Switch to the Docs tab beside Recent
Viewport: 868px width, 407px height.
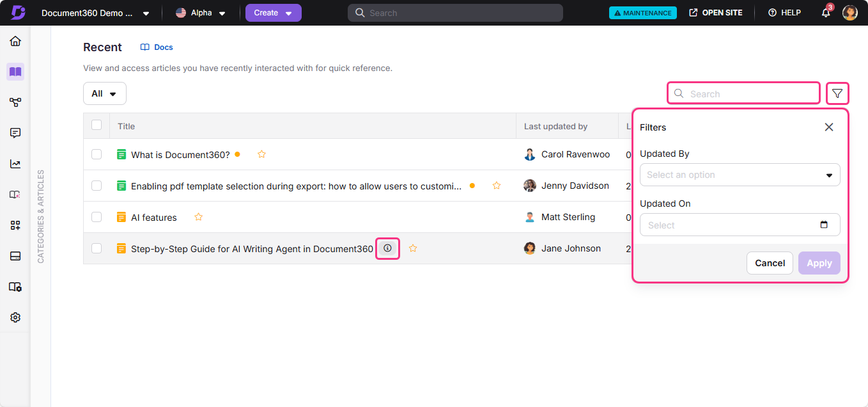(x=156, y=47)
